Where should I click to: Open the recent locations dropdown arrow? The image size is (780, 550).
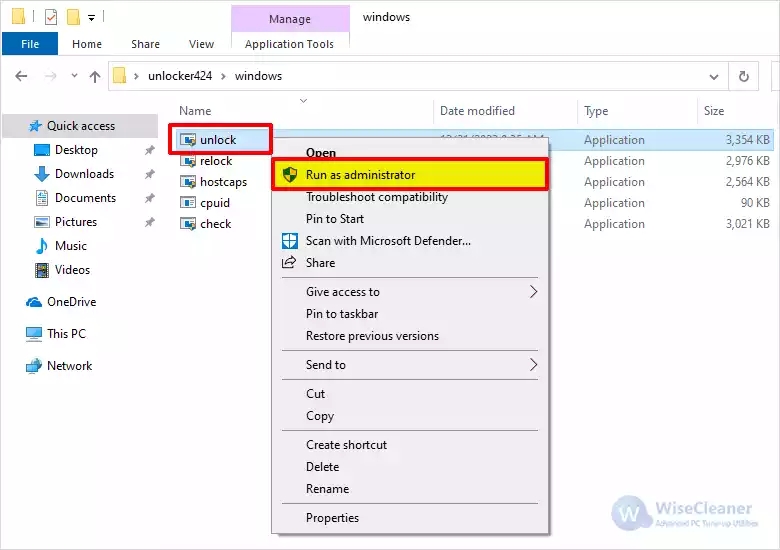pyautogui.click(x=74, y=76)
